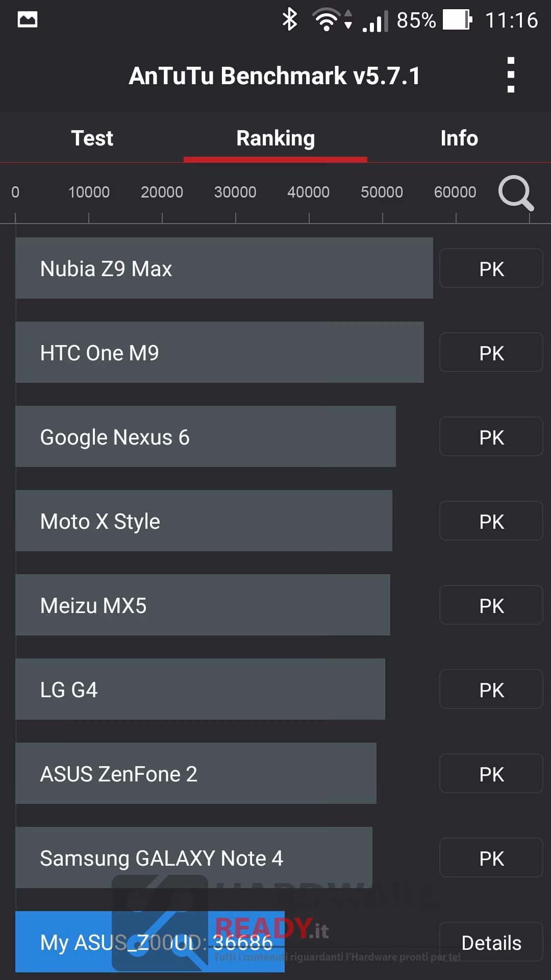Tap PK next to HTC One M9
The image size is (551, 980).
tap(491, 352)
